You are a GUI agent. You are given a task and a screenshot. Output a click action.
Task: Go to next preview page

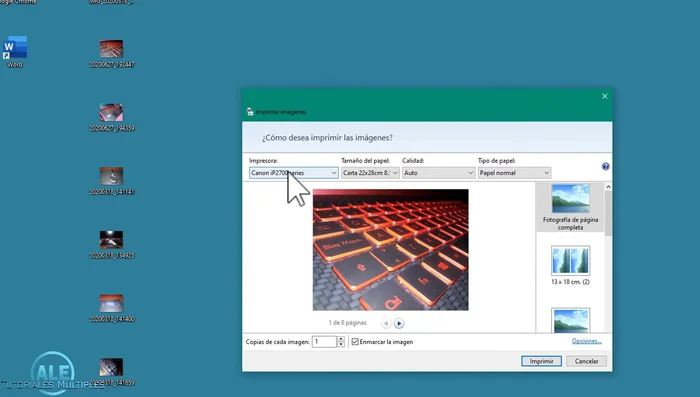(399, 323)
